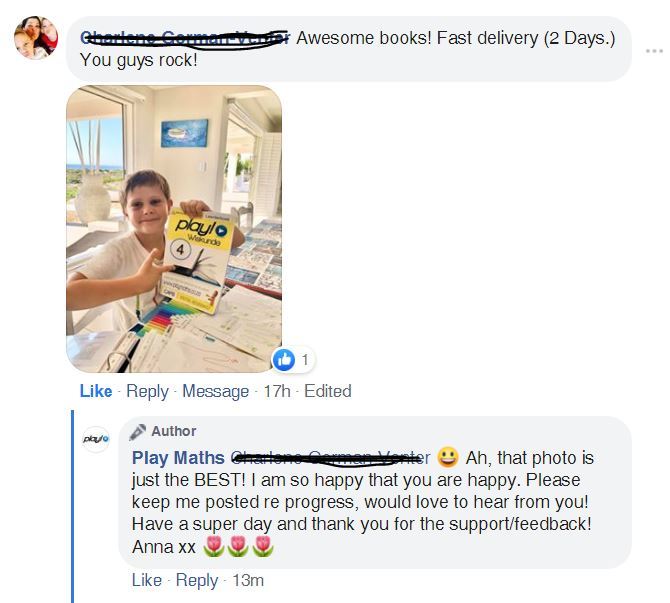Click the middle tulip emoji

click(238, 547)
